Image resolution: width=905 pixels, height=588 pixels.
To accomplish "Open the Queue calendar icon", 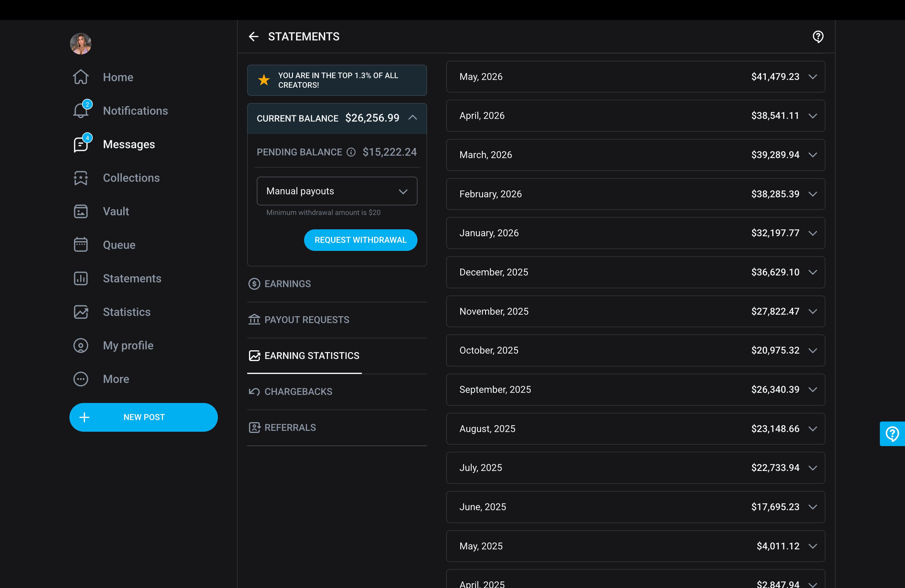I will point(81,245).
